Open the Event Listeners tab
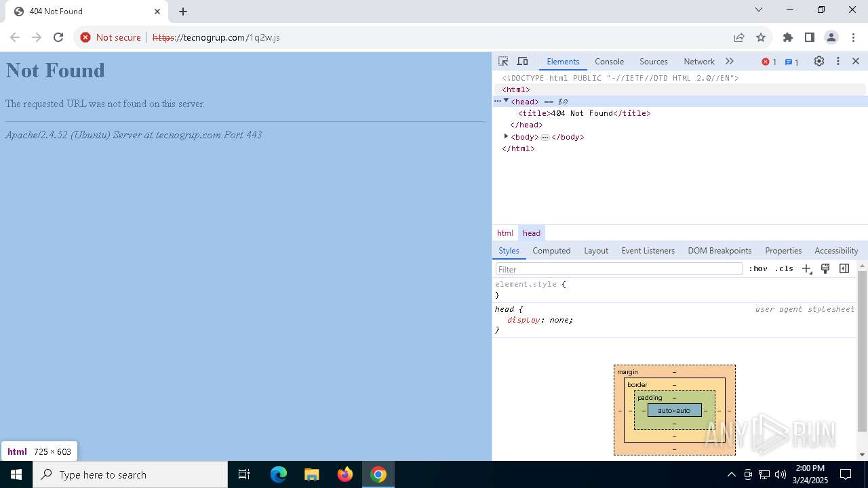The height and width of the screenshot is (488, 868). click(648, 251)
